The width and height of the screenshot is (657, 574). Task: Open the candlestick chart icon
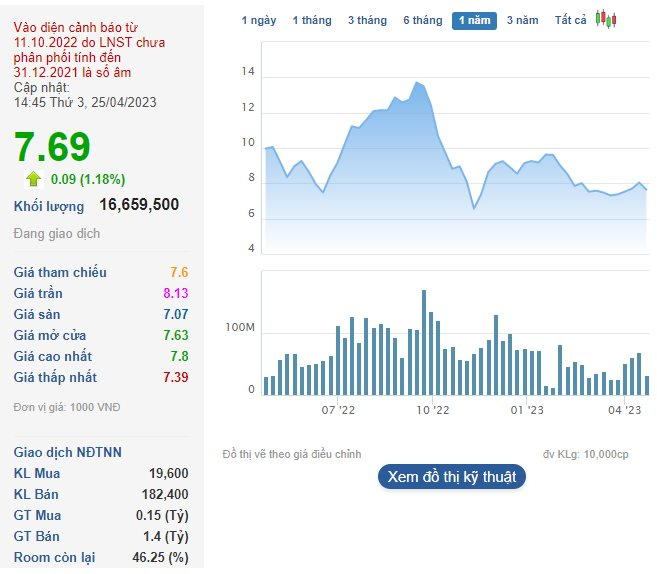click(x=606, y=19)
